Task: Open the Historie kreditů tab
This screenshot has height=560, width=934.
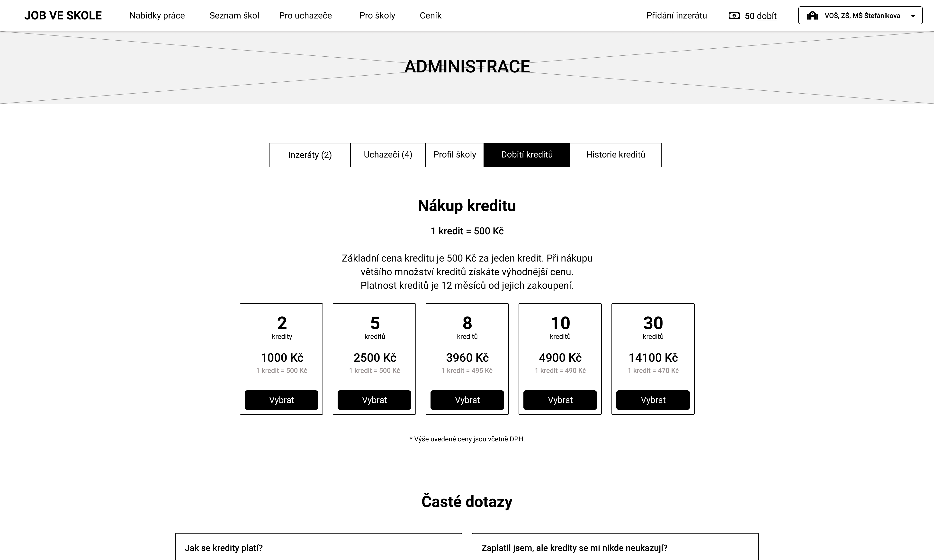Action: (615, 155)
